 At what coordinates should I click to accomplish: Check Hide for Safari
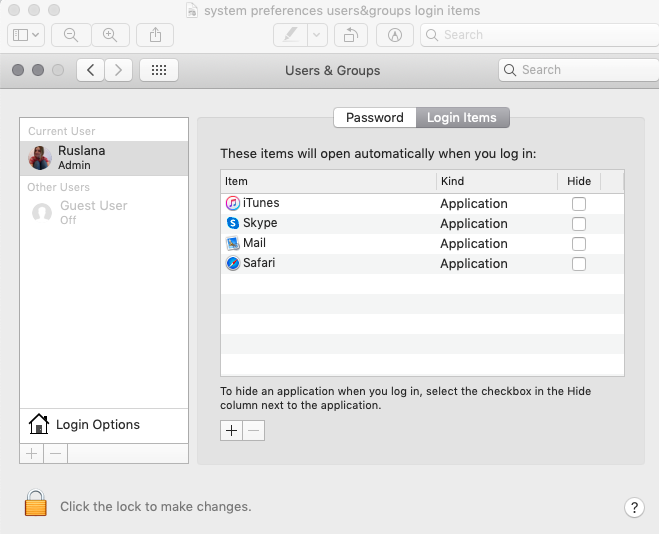[x=579, y=264]
